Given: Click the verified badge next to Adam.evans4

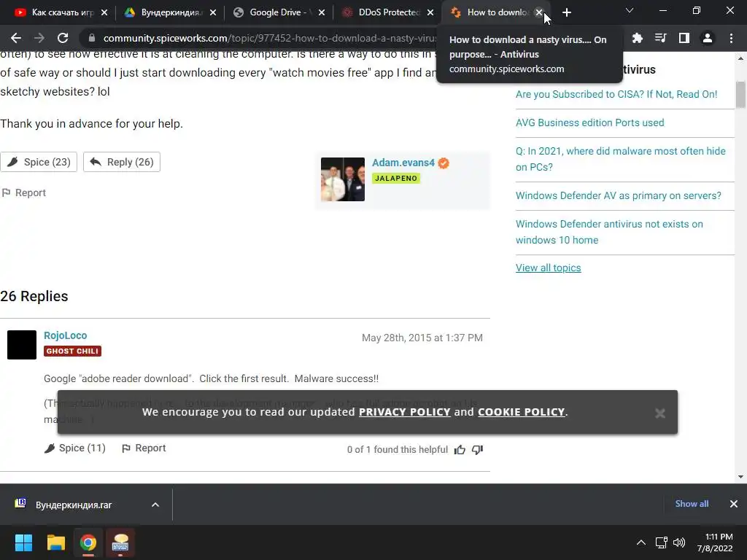Looking at the screenshot, I should 444,163.
